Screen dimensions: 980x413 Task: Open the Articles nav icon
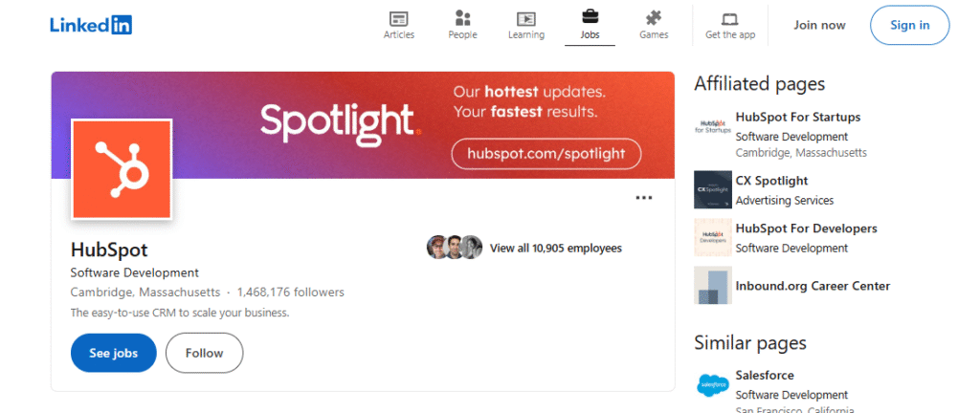click(x=399, y=19)
